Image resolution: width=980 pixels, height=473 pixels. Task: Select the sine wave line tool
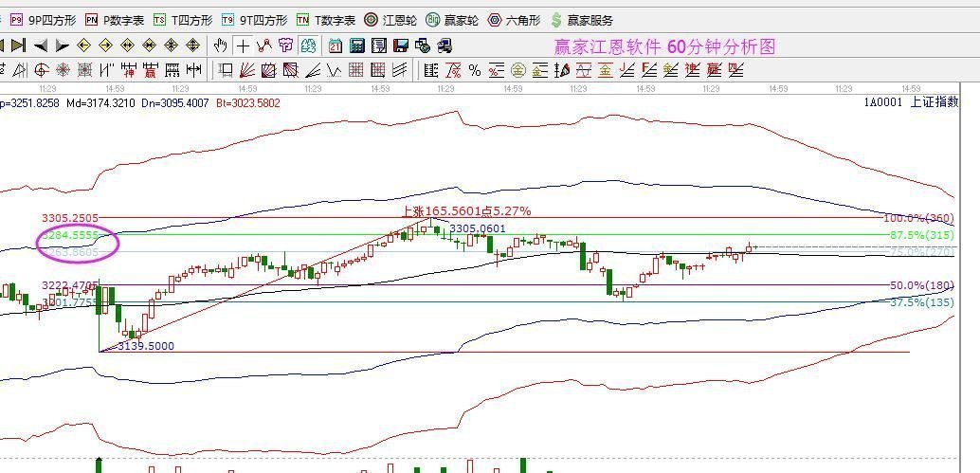[583, 70]
